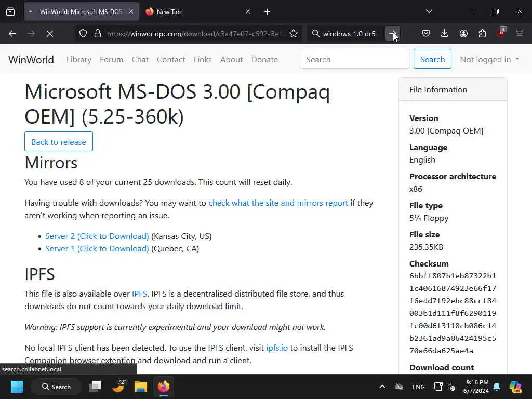Open the weather widget showing 72°

118,386
